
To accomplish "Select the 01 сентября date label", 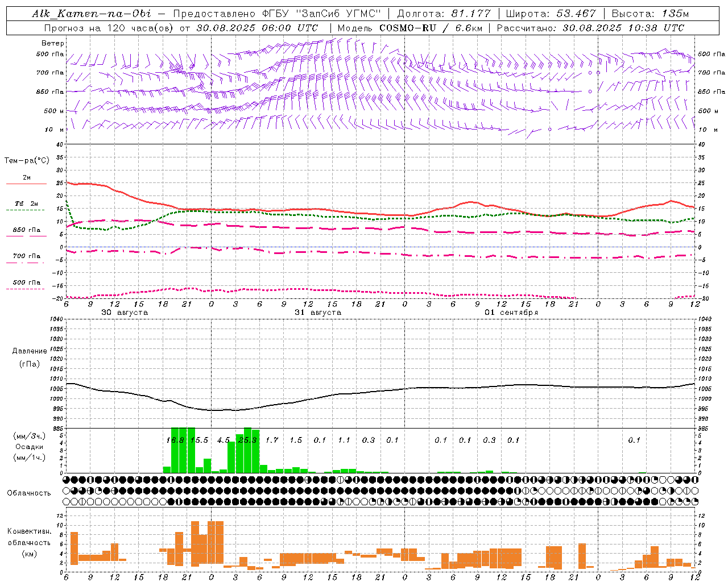I will pyautogui.click(x=511, y=313).
